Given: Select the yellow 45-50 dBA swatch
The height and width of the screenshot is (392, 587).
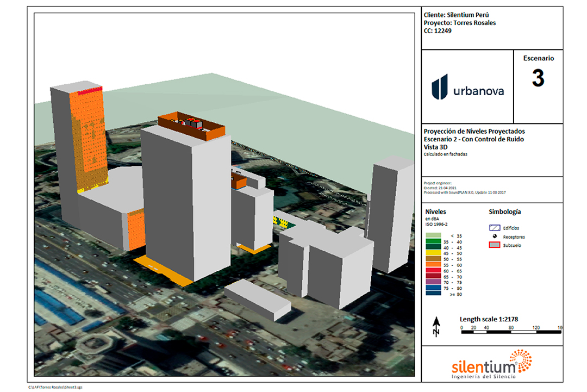Looking at the screenshot, I should [x=433, y=253].
